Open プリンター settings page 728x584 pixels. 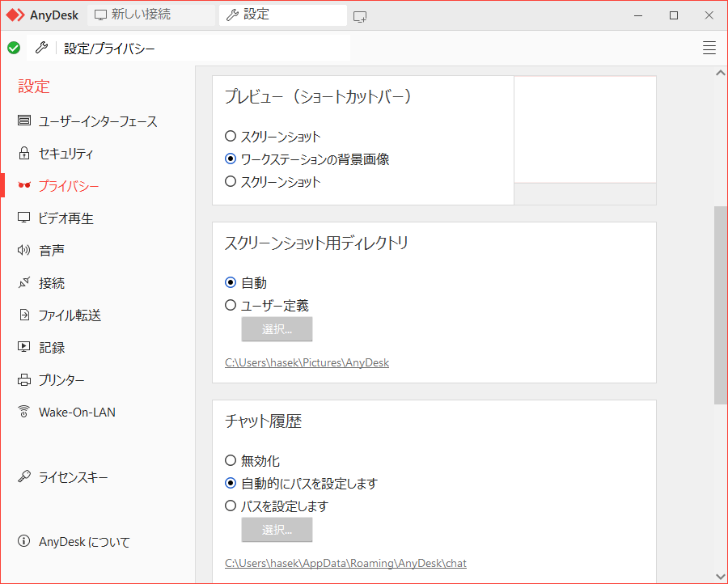[61, 380]
